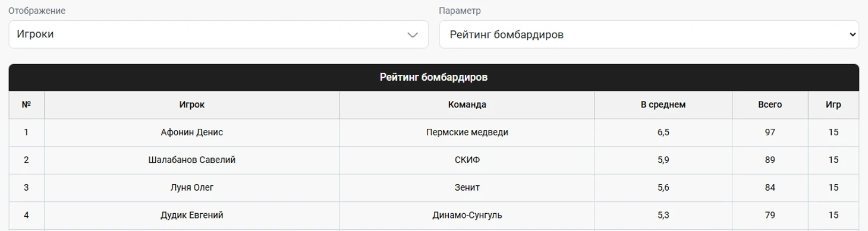This screenshot has height=231, width=868.
Task: Click the Игр column header
Action: pyautogui.click(x=834, y=105)
